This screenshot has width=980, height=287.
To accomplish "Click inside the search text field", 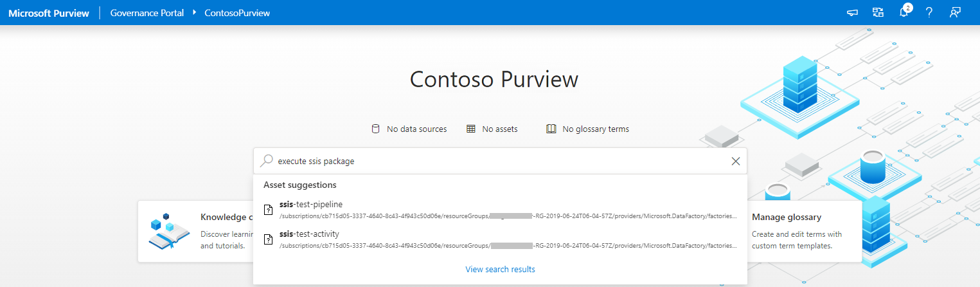I will [x=501, y=162].
